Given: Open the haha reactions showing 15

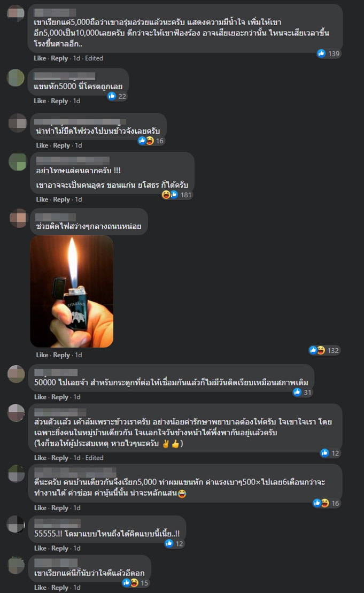Looking at the screenshot, I should 135,583.
